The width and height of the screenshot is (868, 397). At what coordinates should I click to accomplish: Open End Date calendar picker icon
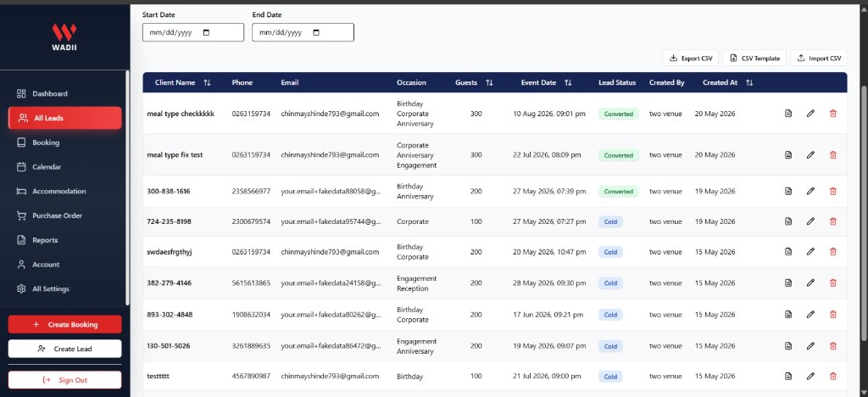[x=317, y=33]
